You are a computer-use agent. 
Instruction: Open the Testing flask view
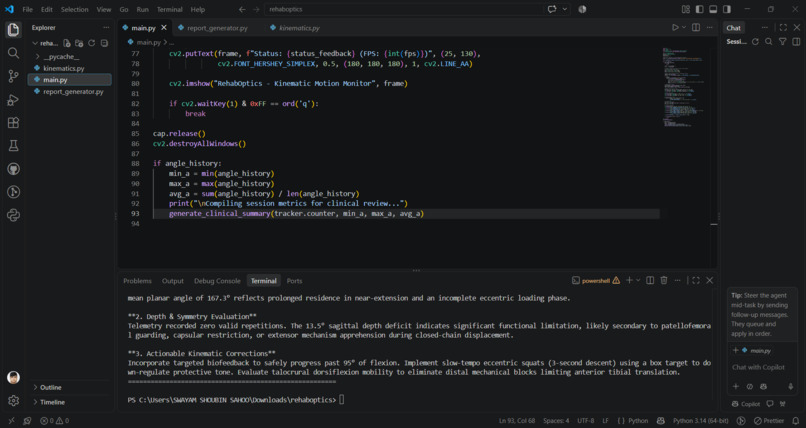coord(13,146)
